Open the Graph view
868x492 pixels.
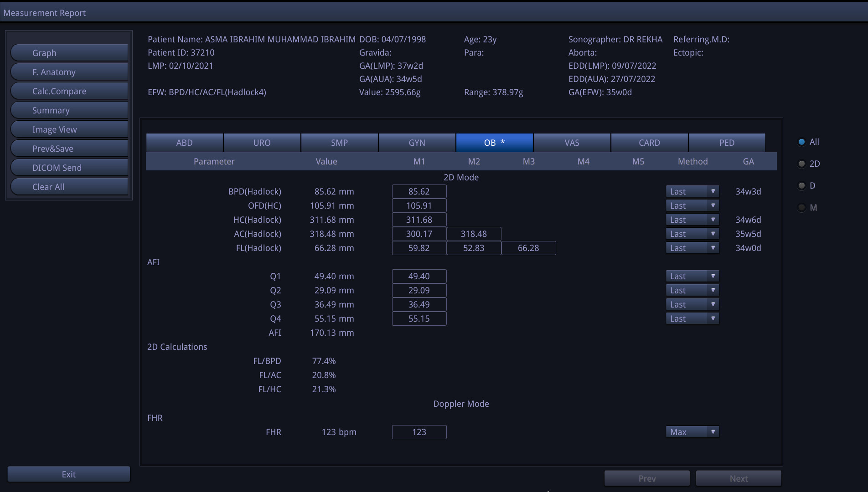[69, 53]
